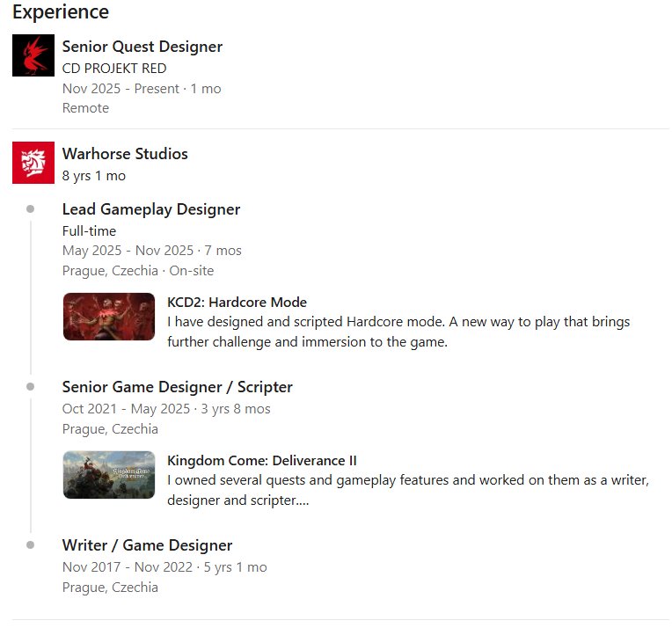
Task: Select the Senior Game Designer / Scripter role
Action: (x=177, y=387)
